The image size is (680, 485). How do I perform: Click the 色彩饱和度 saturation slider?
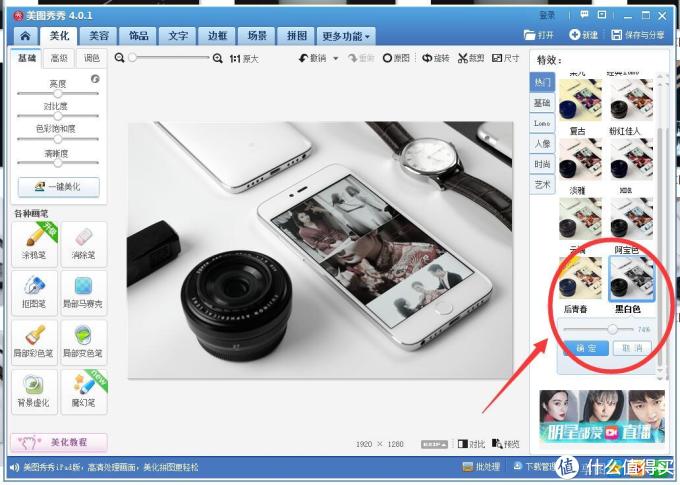[58, 139]
